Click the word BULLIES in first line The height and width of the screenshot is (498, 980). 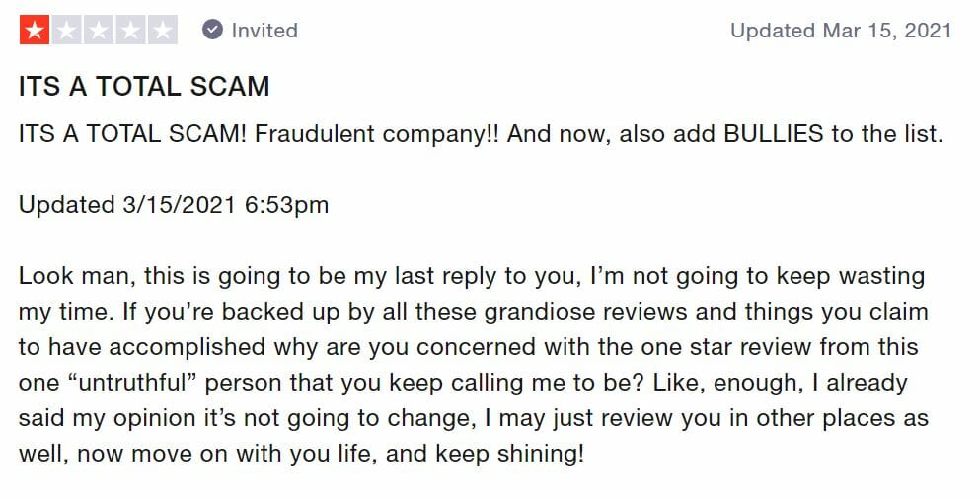point(773,134)
